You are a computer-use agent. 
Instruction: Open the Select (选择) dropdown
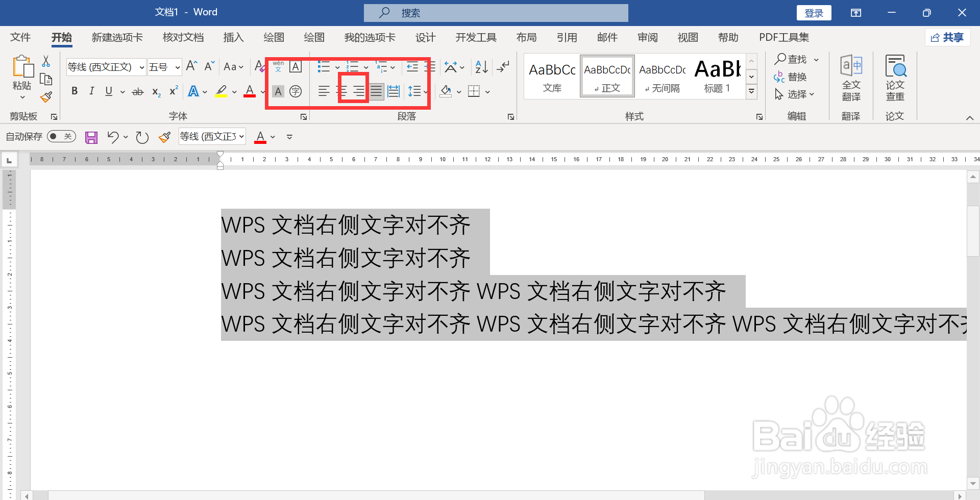click(794, 94)
